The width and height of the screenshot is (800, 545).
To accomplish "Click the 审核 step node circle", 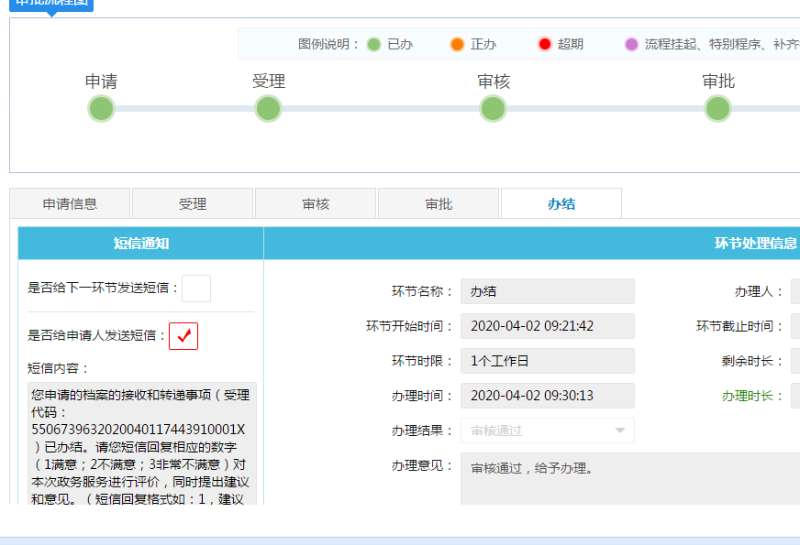I will tap(493, 108).
